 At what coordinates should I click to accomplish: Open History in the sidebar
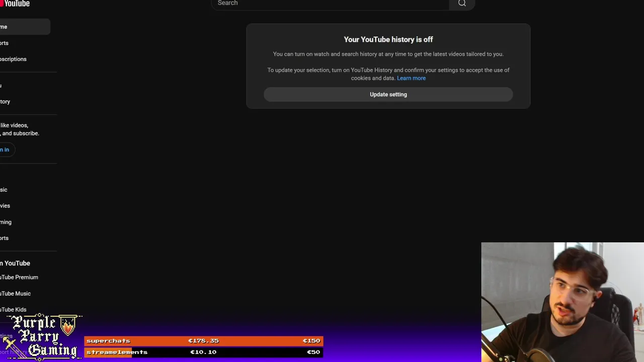pos(25,102)
